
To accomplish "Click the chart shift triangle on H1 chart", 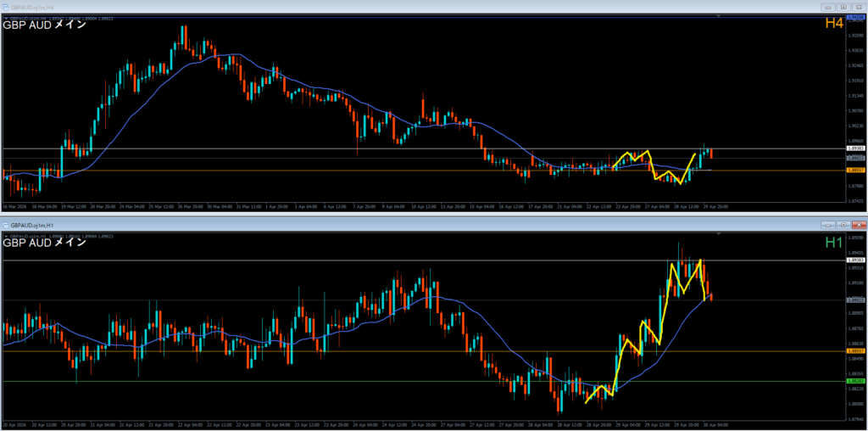I will click(721, 233).
